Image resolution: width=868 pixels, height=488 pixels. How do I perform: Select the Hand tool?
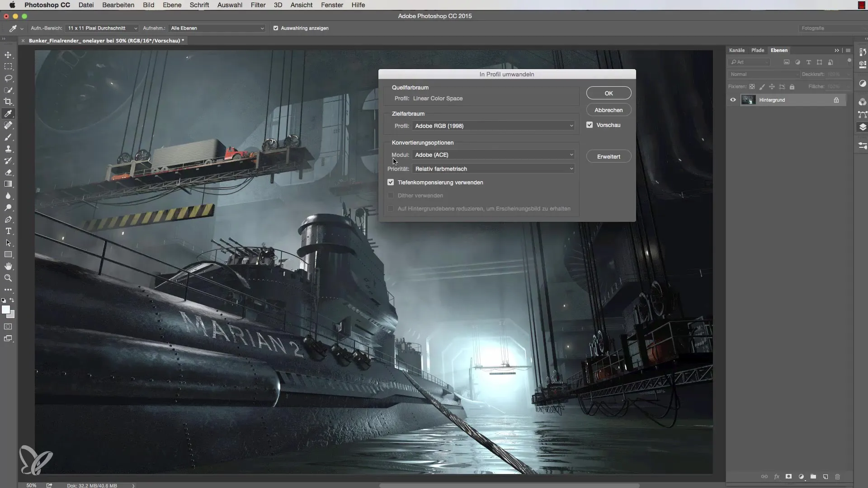click(x=8, y=266)
